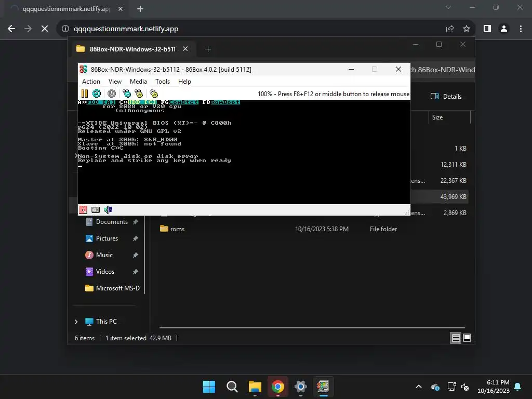Toggle the Details pane in File Explorer

446,96
